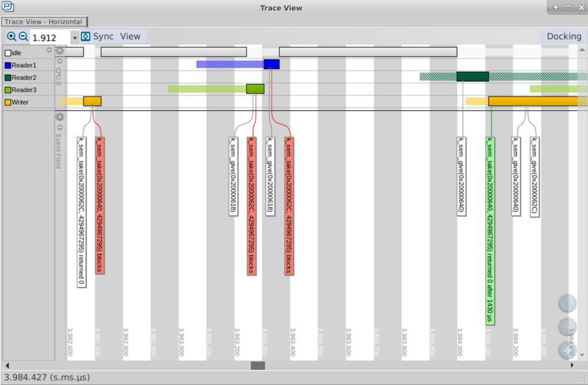The height and width of the screenshot is (385, 588).
Task: Click the zoom out magnifier icon
Action: [24, 36]
